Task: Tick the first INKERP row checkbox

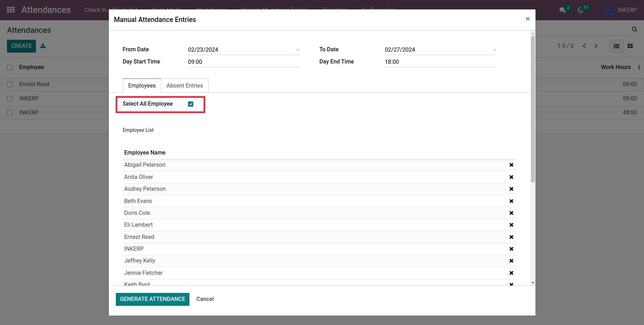Action: (10, 99)
